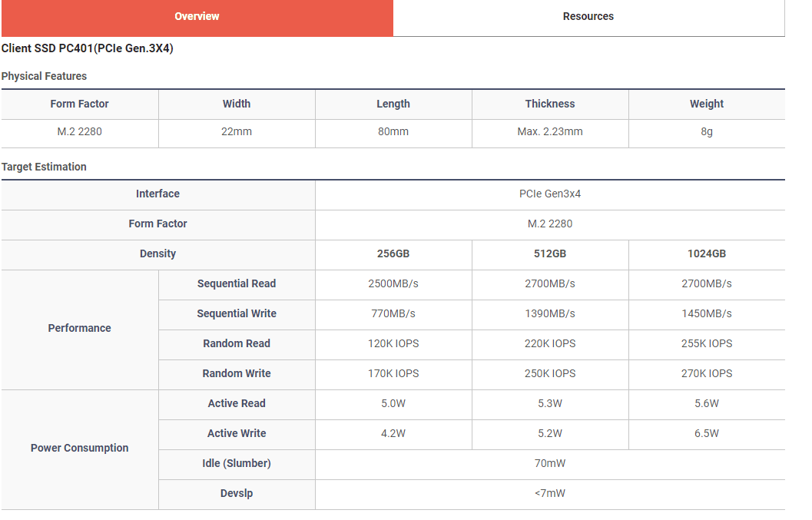Click the Weight column header
Viewport: 812px width, 520px height.
pos(707,104)
